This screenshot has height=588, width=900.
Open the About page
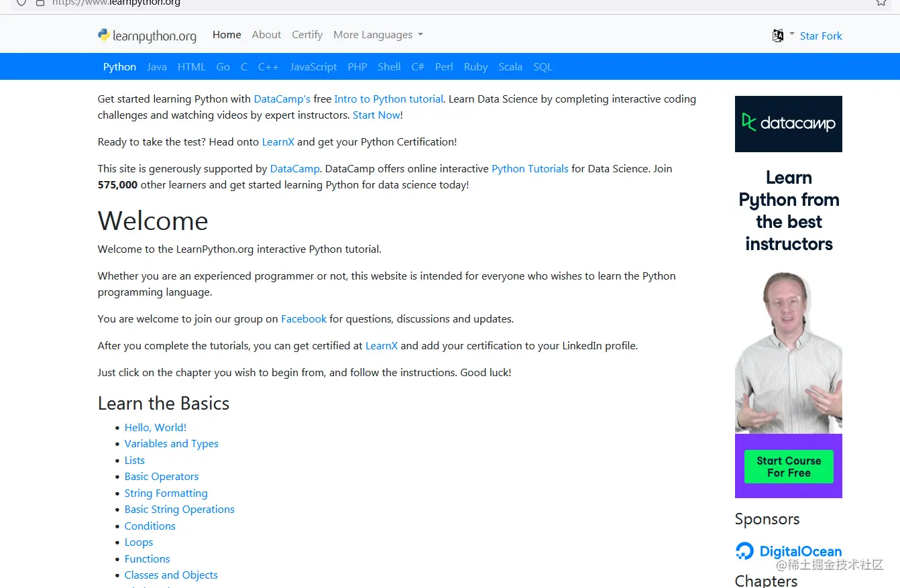click(266, 35)
